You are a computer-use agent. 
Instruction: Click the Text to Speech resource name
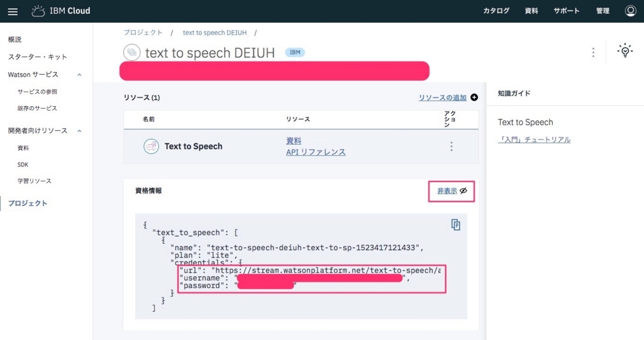(x=194, y=146)
